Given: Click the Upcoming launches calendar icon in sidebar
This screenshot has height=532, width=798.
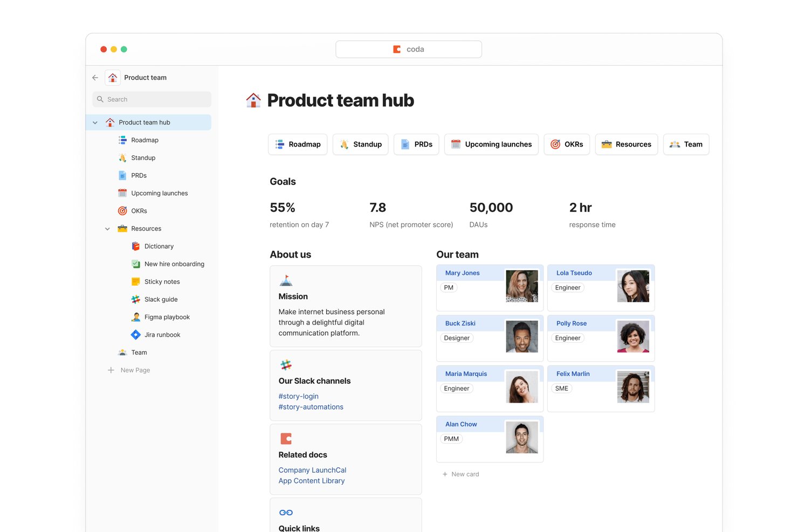Looking at the screenshot, I should 122,193.
